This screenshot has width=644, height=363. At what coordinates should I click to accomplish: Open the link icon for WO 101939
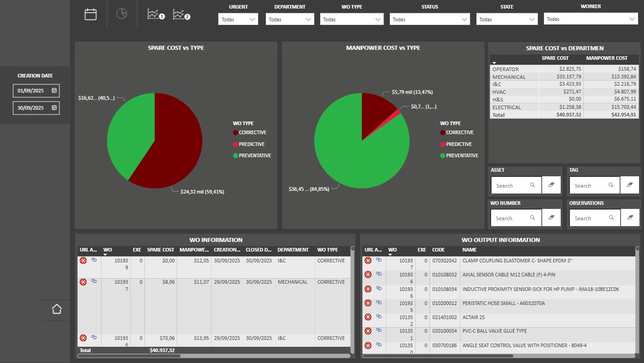(94, 260)
